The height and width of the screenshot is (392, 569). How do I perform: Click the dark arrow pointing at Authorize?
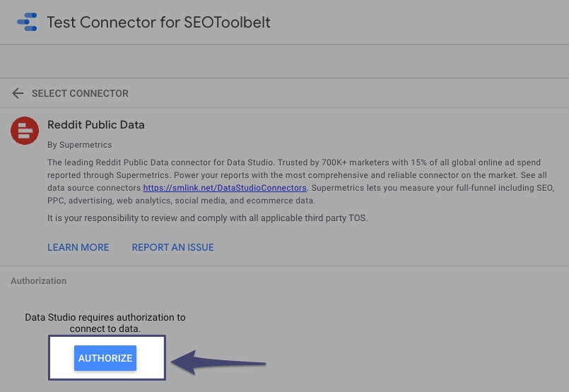point(218,362)
